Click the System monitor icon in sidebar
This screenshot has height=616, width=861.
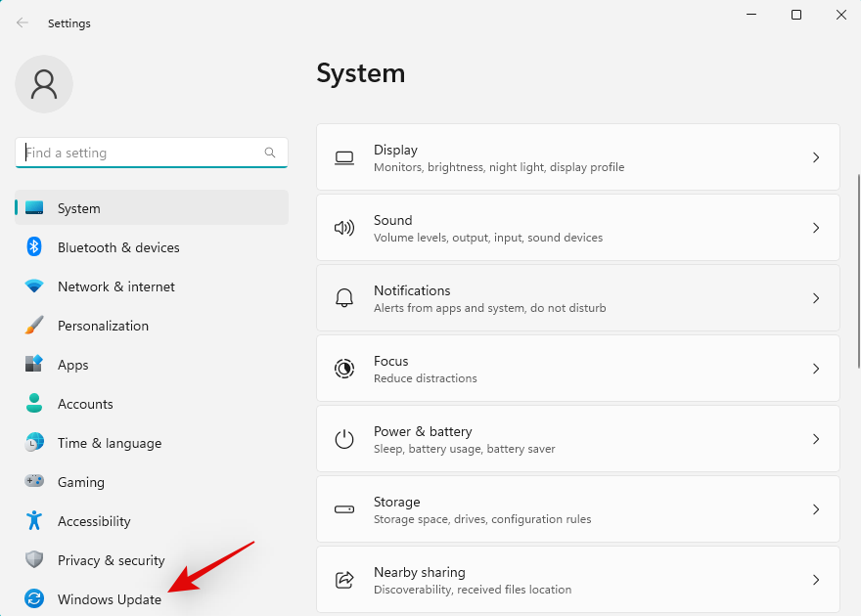[34, 208]
